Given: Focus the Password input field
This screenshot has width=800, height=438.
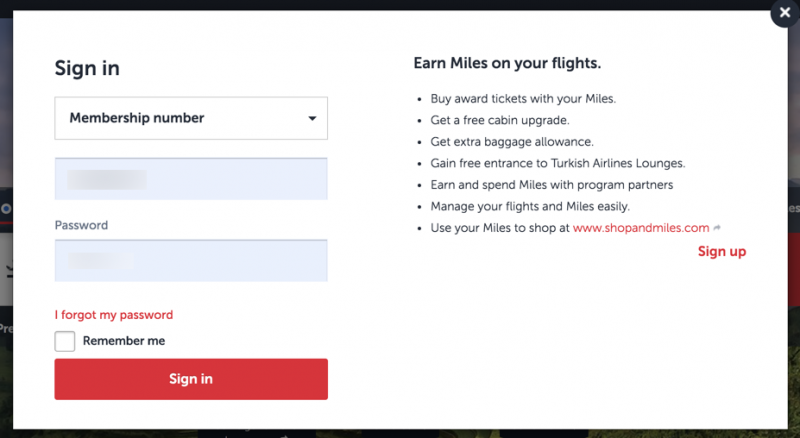Looking at the screenshot, I should pos(191,260).
